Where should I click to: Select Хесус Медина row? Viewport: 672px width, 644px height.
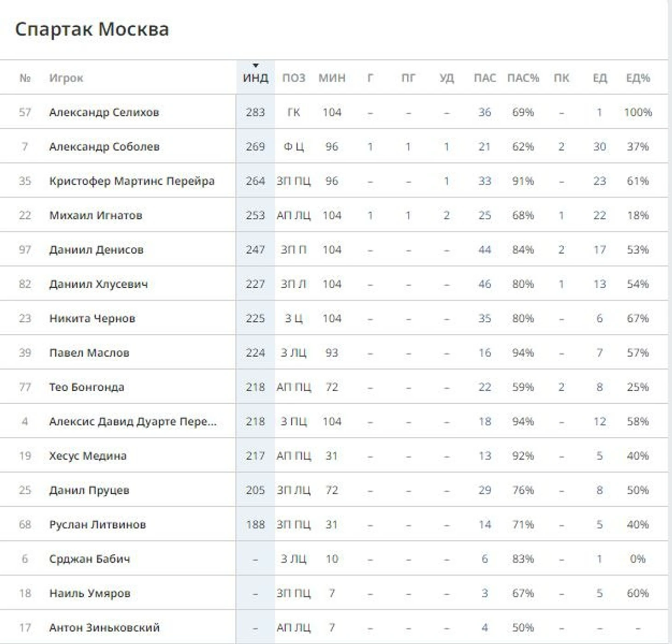pos(87,456)
